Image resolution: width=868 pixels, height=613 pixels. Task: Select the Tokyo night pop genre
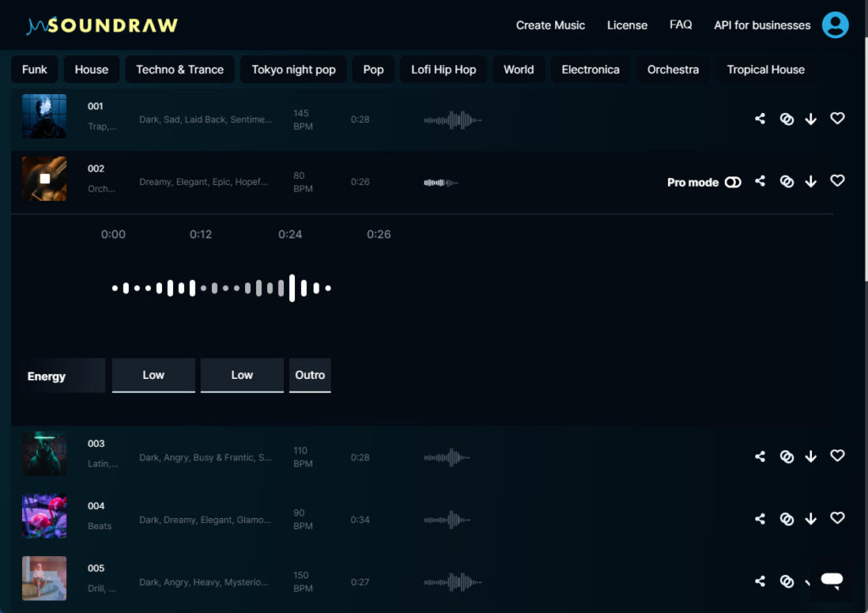point(293,70)
